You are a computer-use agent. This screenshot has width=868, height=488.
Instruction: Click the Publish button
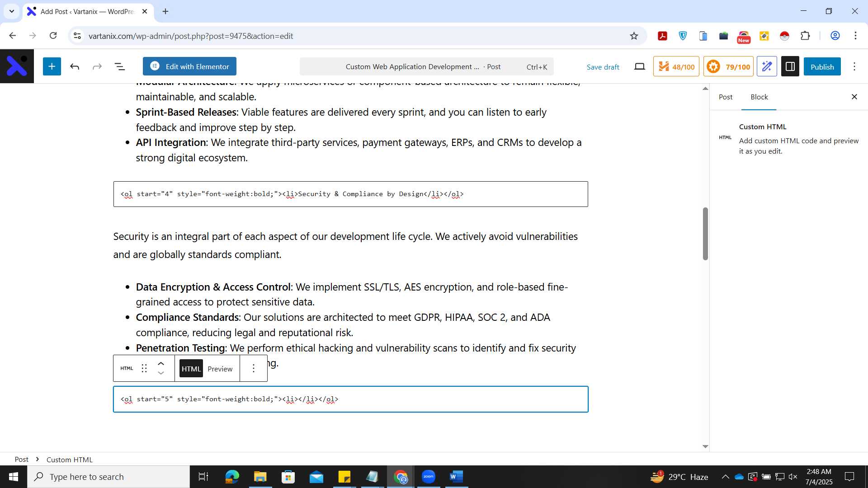(x=822, y=66)
